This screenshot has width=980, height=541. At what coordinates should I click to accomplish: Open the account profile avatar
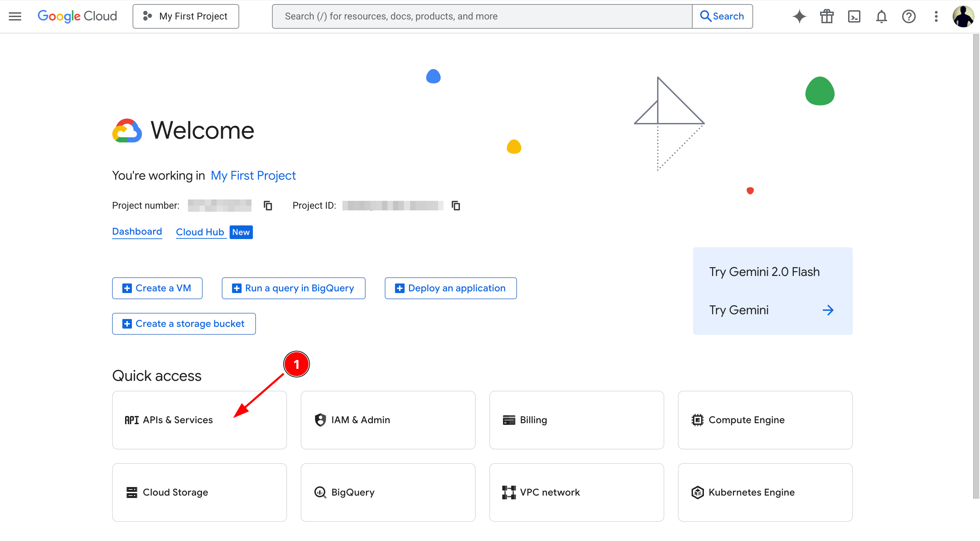coord(964,16)
